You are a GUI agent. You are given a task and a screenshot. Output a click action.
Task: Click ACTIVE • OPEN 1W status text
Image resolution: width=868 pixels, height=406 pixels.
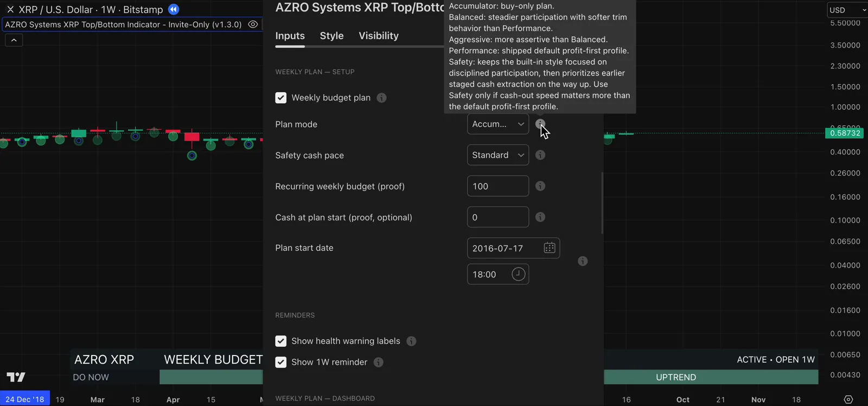pyautogui.click(x=776, y=359)
